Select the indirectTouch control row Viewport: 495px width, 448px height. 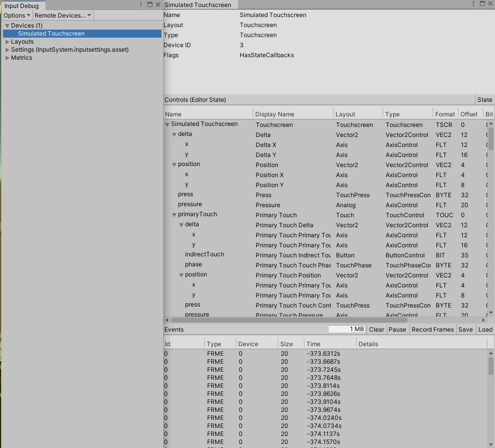click(x=325, y=255)
